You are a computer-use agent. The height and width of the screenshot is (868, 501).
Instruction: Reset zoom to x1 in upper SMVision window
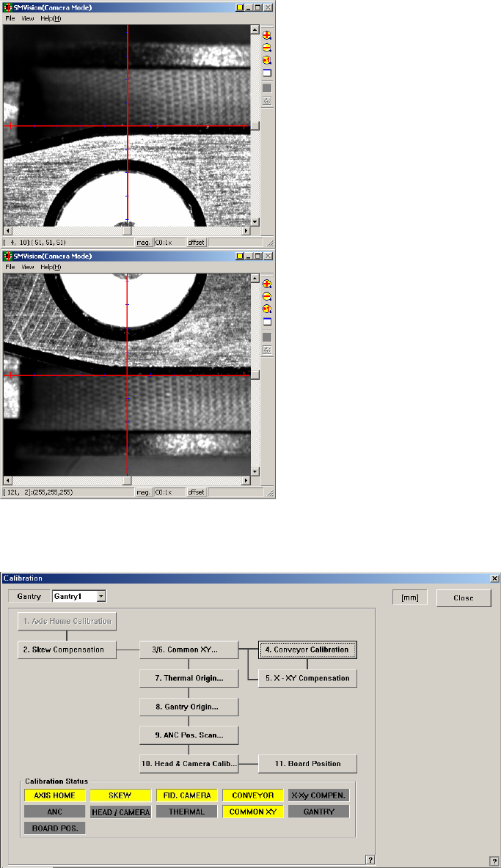click(x=267, y=60)
